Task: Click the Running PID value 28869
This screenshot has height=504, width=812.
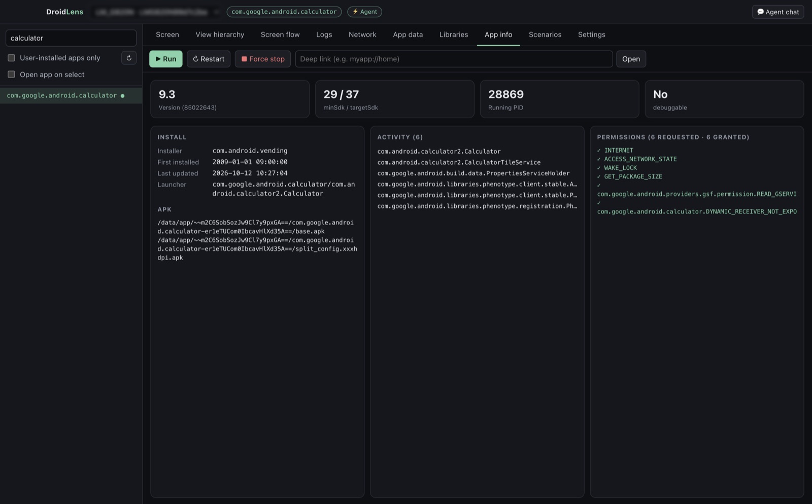Action: click(x=506, y=94)
